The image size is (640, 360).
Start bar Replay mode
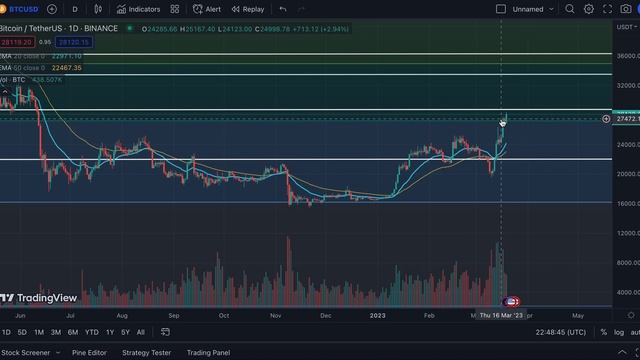coord(248,9)
